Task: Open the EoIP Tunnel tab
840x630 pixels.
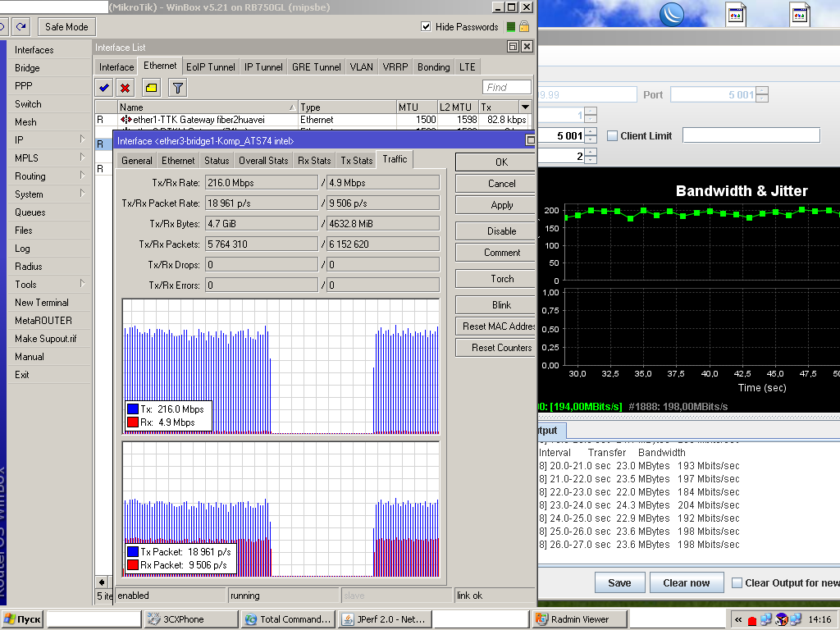Action: 210,67
